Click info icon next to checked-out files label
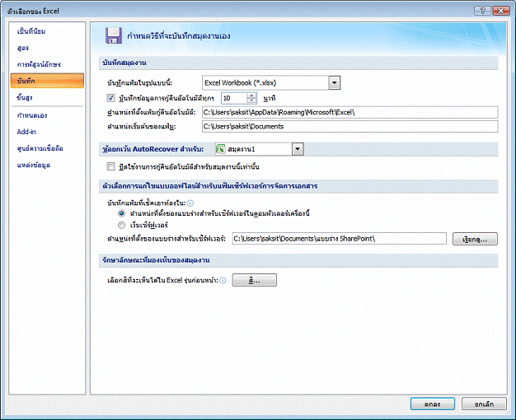Screen dimensions: 516x420 pyautogui.click(x=190, y=202)
